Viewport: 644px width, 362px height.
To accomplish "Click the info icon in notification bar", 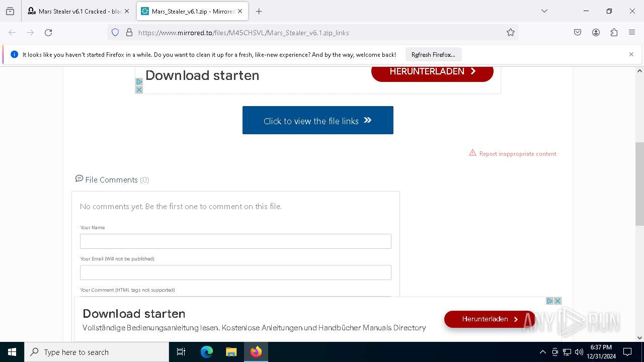I will (14, 54).
